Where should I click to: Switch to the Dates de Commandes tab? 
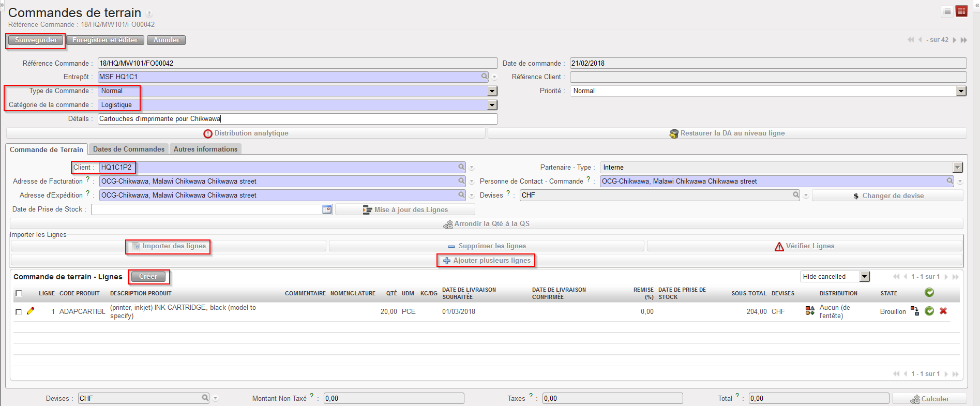pyautogui.click(x=129, y=149)
